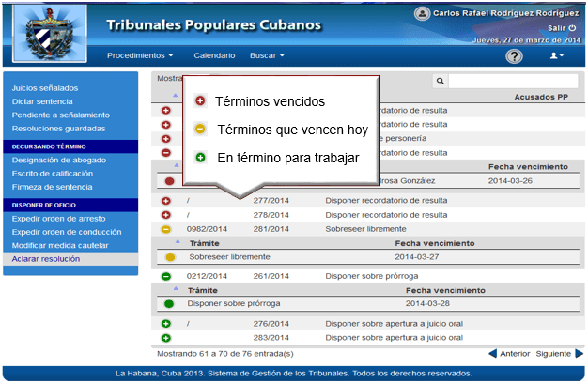Open Aclarar resolución in sidebar
The image size is (588, 383).
pyautogui.click(x=46, y=258)
